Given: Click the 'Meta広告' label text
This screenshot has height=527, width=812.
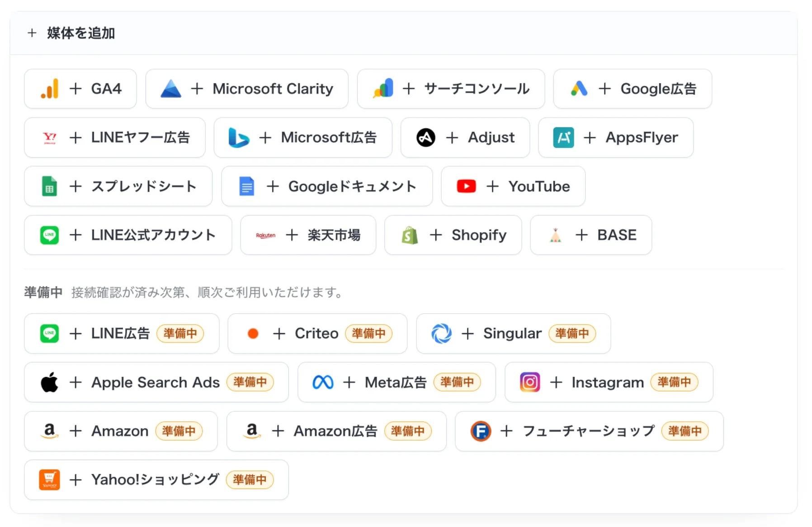Looking at the screenshot, I should [396, 382].
